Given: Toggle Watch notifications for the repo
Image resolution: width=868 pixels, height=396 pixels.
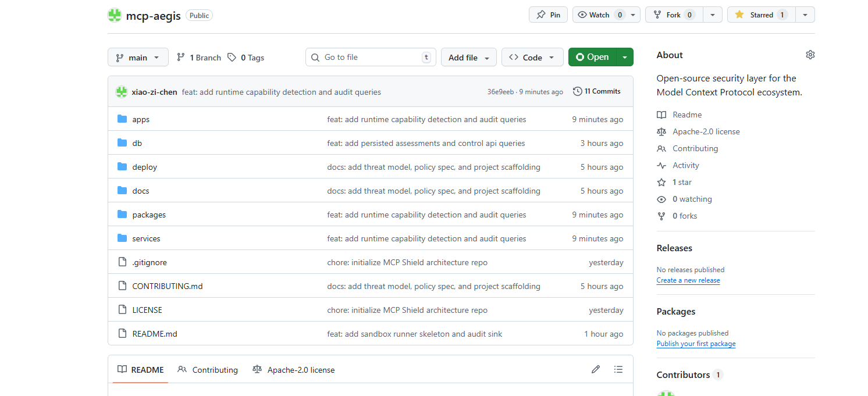Looking at the screenshot, I should click(599, 15).
